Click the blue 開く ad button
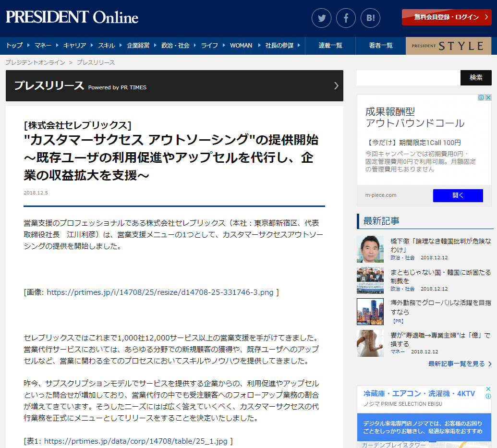Viewport: 497px width, 448px height. click(x=458, y=195)
